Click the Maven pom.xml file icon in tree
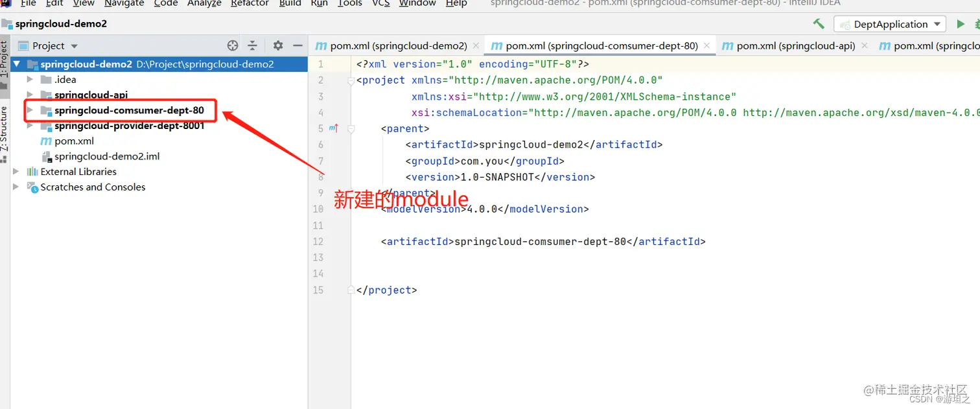The height and width of the screenshot is (409, 980). 46,141
